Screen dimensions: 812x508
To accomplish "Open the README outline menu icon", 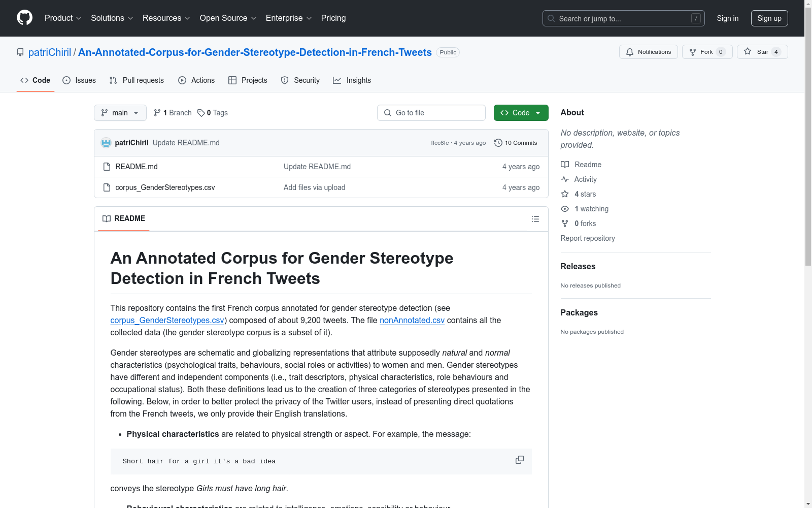I will [535, 219].
